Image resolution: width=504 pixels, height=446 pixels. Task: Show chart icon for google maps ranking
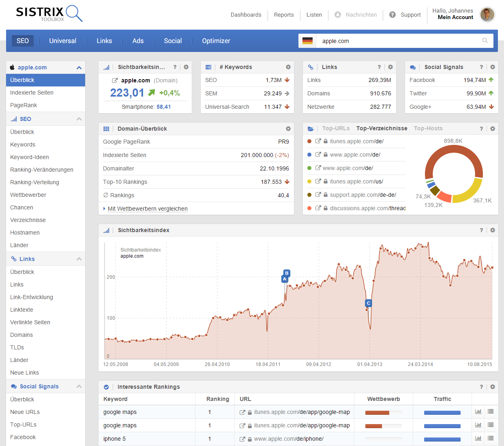(x=478, y=412)
